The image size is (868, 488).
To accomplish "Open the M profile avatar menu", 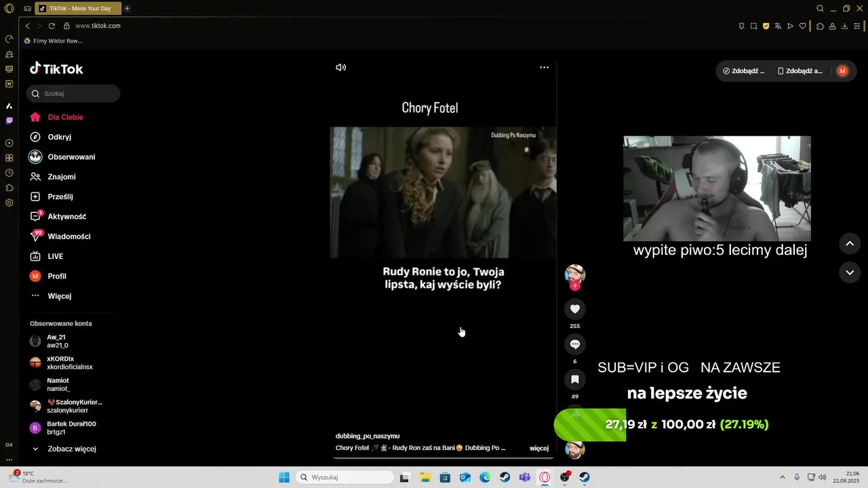I will [x=842, y=70].
